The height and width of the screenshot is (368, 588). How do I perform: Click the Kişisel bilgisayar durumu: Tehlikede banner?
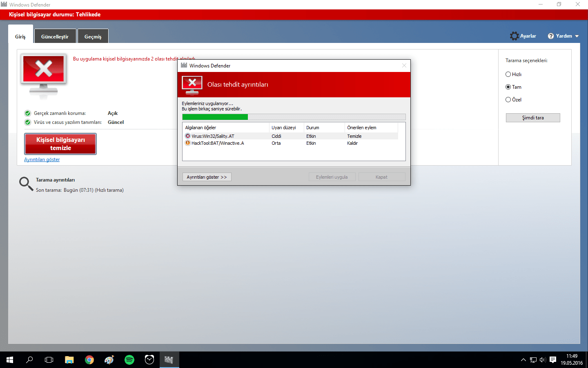[x=294, y=14]
